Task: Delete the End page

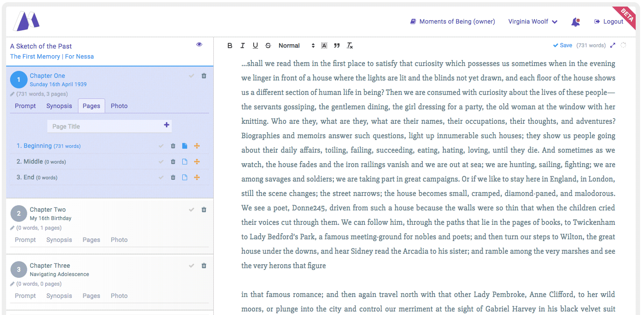Action: coord(173,178)
